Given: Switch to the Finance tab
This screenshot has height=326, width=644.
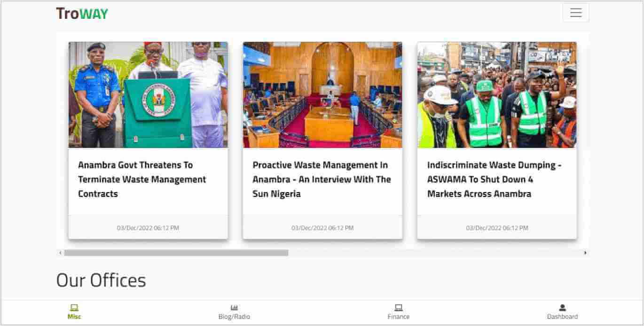Looking at the screenshot, I should (398, 317).
